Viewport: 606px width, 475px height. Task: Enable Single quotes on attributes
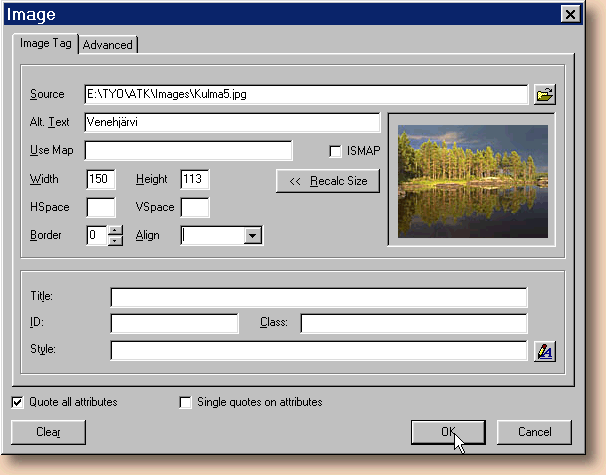(185, 402)
